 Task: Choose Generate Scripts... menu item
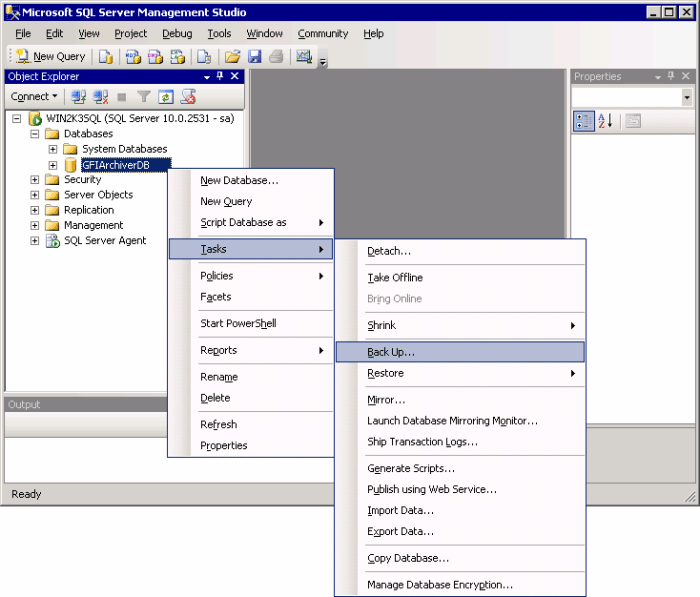pos(460,468)
